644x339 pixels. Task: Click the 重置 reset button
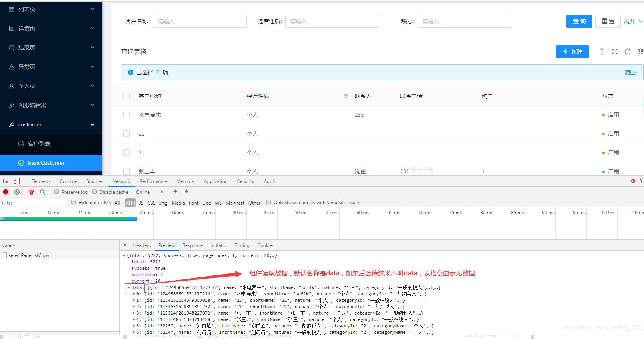[608, 21]
